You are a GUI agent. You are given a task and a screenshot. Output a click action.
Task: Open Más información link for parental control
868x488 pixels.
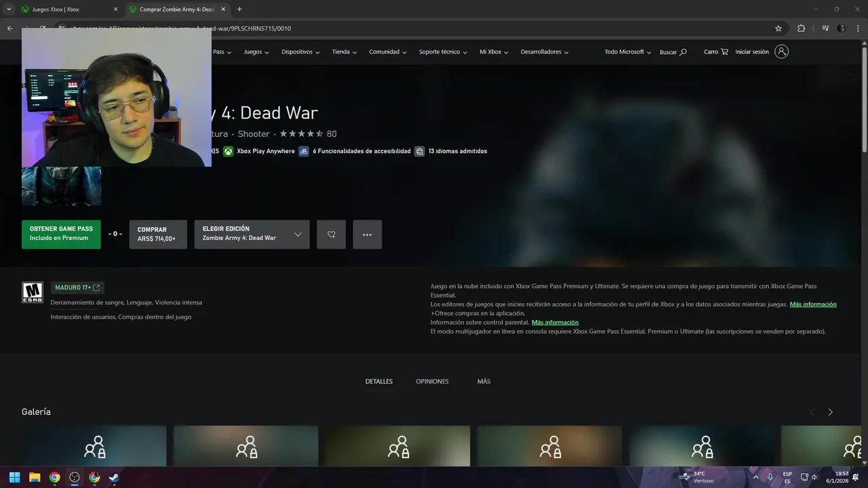555,323
